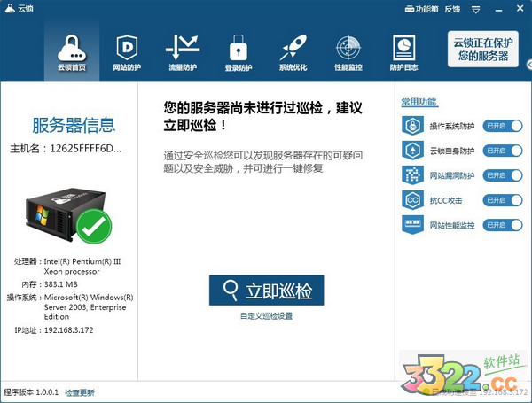
Task: Click the 网站漏洞防护 icon
Action: coord(412,174)
